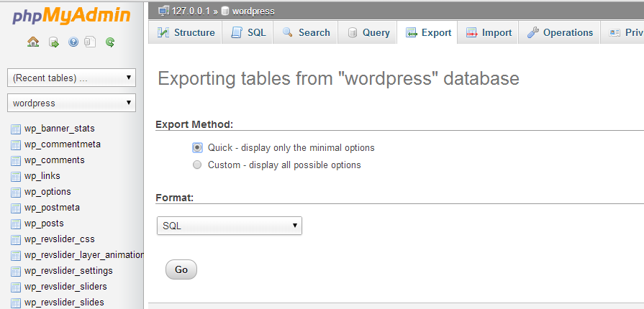Open the wp_commentmeta table link
The image size is (644, 309).
point(63,144)
